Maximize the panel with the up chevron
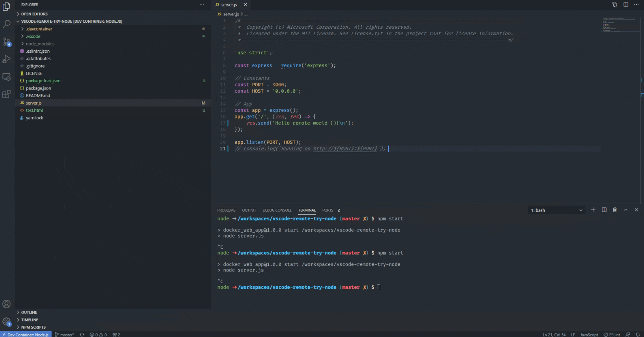The height and width of the screenshot is (337, 644). tap(626, 210)
